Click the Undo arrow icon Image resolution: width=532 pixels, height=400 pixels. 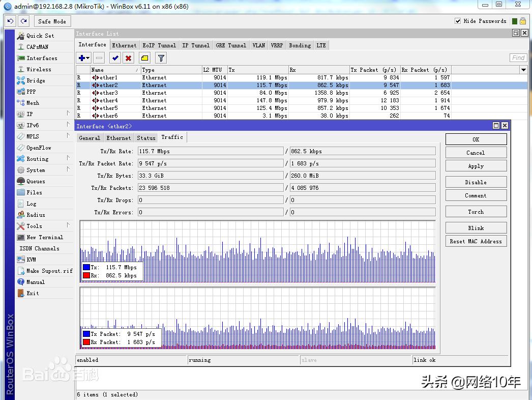pyautogui.click(x=11, y=21)
